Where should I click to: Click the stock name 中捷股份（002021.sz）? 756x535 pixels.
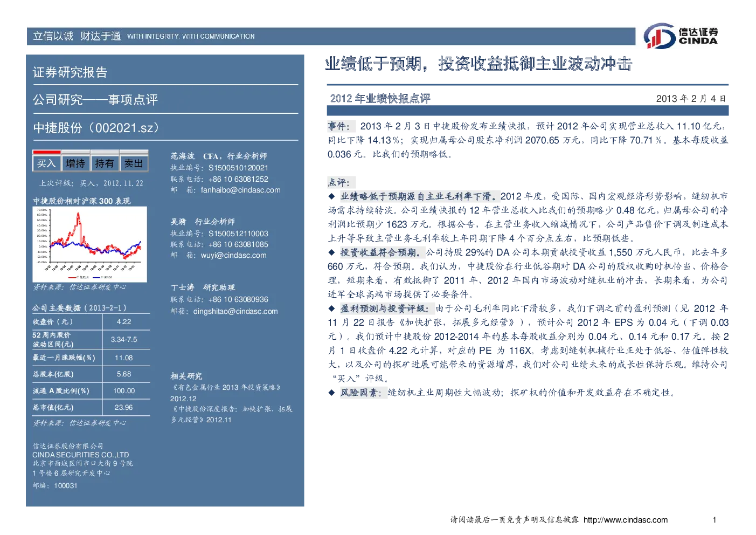click(x=96, y=128)
